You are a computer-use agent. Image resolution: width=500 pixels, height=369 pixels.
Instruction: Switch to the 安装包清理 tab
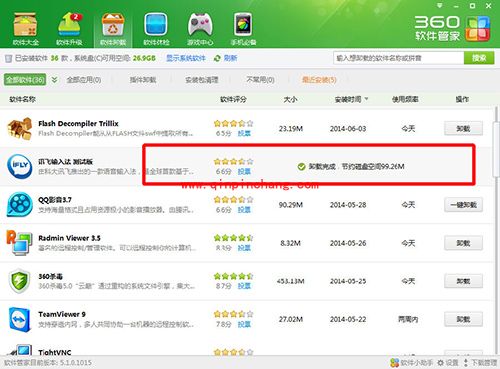pyautogui.click(x=202, y=80)
